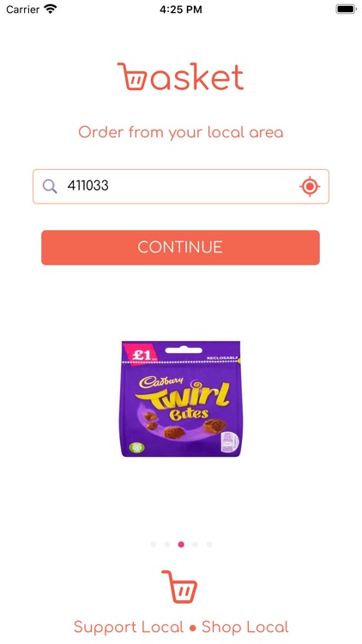Click the CONTINUE button

181,247
